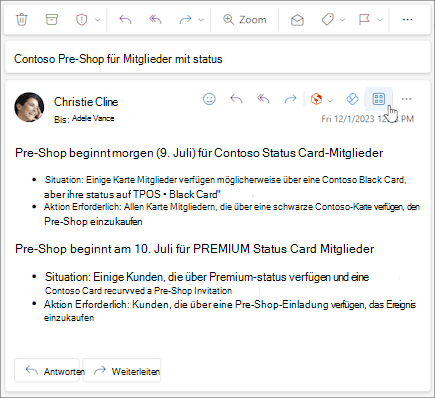Click text 'Pre-Shop einzukaufen'

pyautogui.click(x=93, y=222)
